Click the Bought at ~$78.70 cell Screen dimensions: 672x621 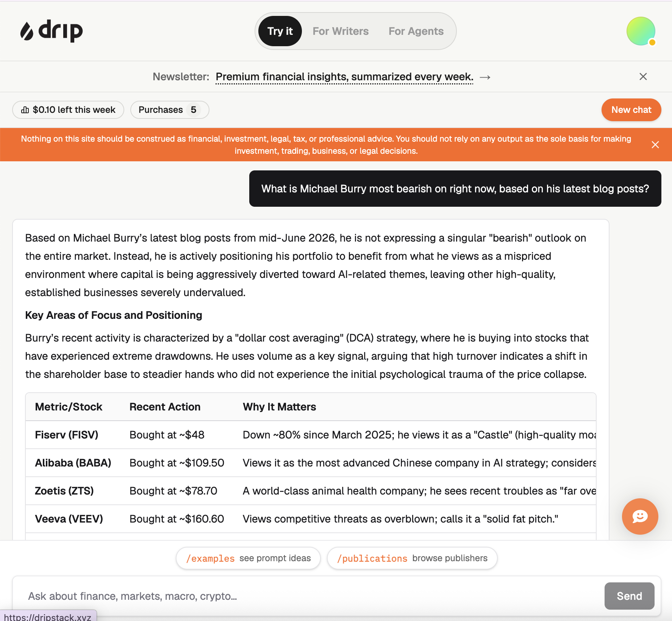[x=177, y=491]
